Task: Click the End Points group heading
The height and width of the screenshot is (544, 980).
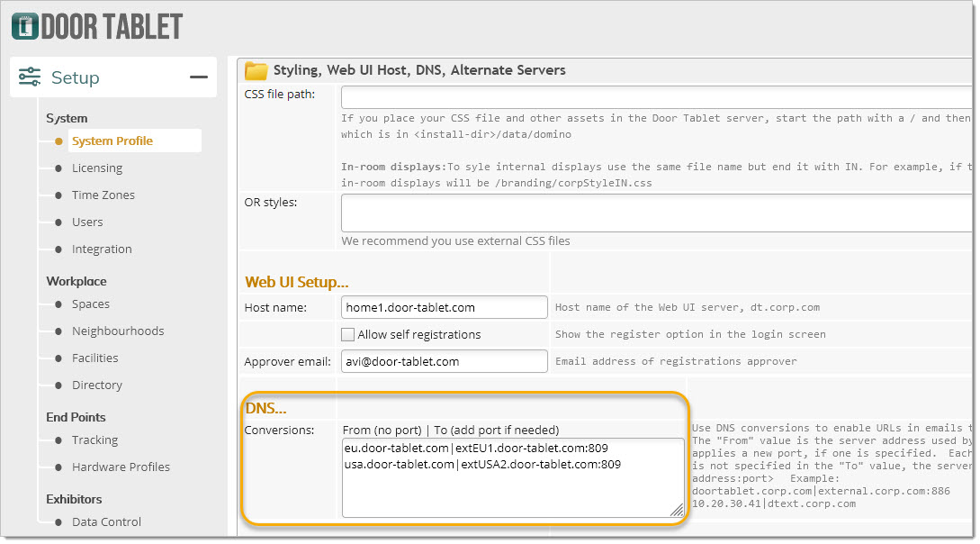Action: pos(76,417)
